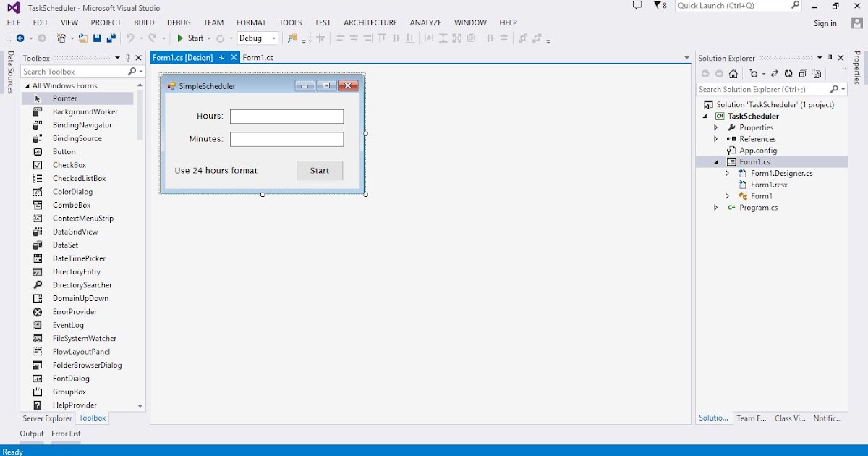The height and width of the screenshot is (456, 868).
Task: Click the Start button on SimpleScheduler form
Action: [x=319, y=170]
